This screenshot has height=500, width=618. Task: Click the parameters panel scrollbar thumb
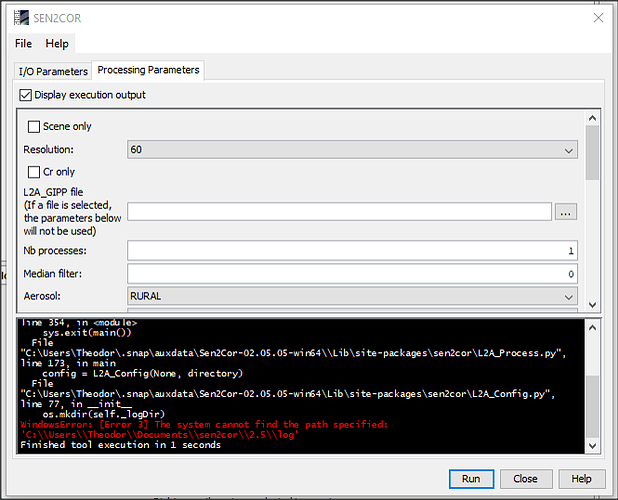click(592, 153)
